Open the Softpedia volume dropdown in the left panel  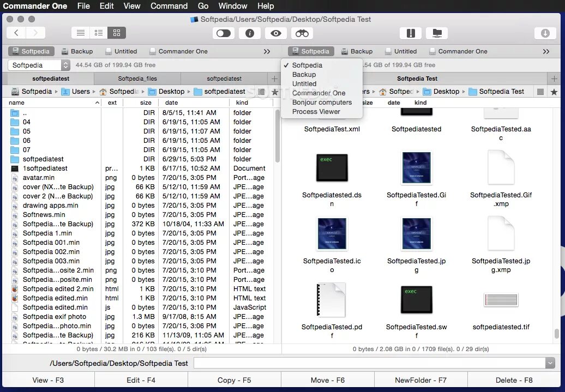tap(39, 65)
